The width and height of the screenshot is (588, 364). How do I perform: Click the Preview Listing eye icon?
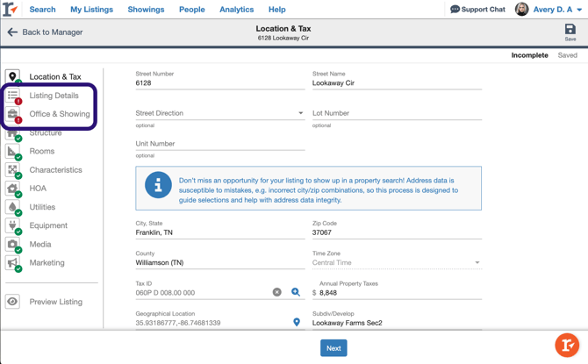[x=12, y=302]
